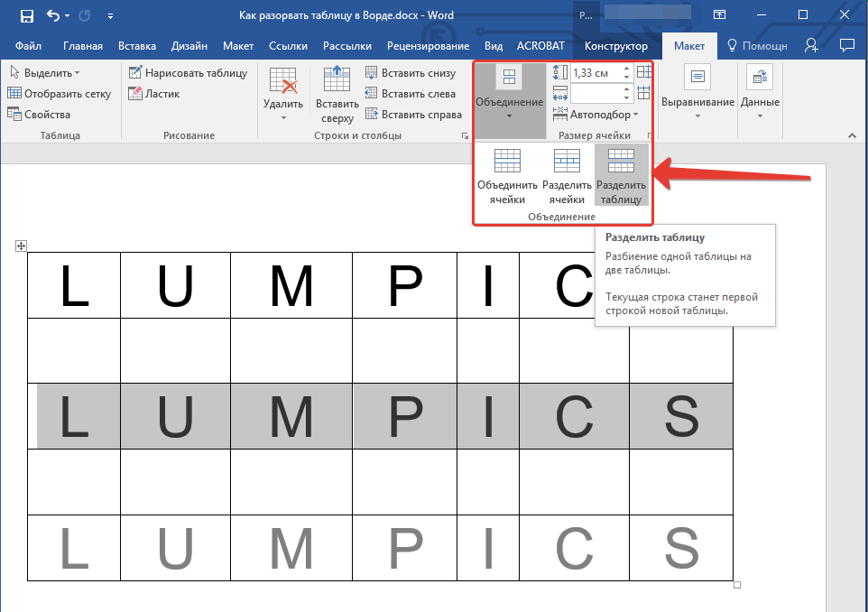Open Размер ячейки dialog launcher
This screenshot has height=612, width=868.
click(650, 135)
